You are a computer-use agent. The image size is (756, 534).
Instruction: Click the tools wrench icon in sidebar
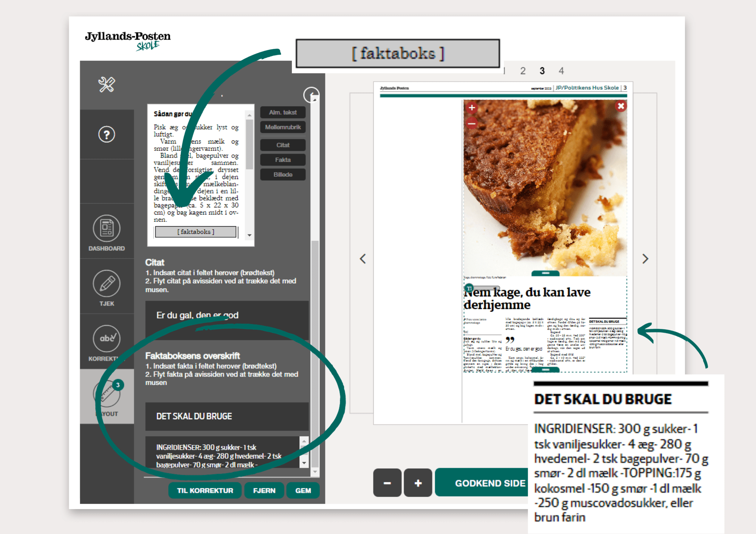pyautogui.click(x=107, y=85)
